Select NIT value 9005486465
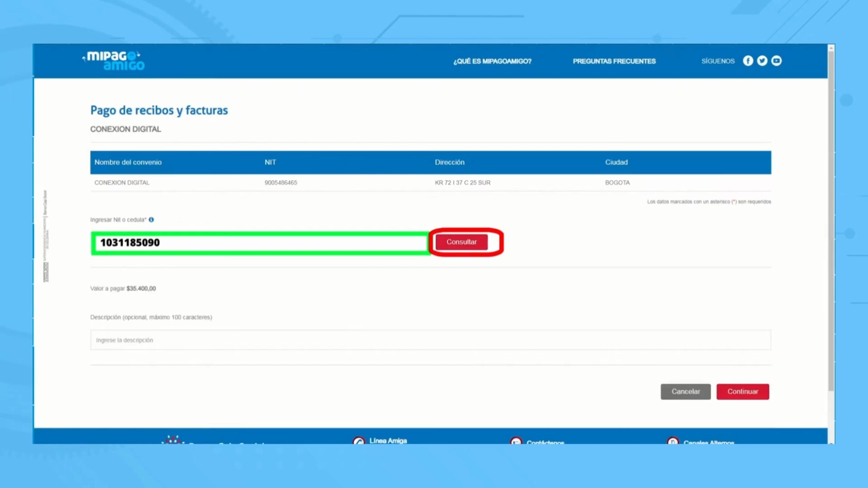The height and width of the screenshot is (488, 868). (281, 183)
